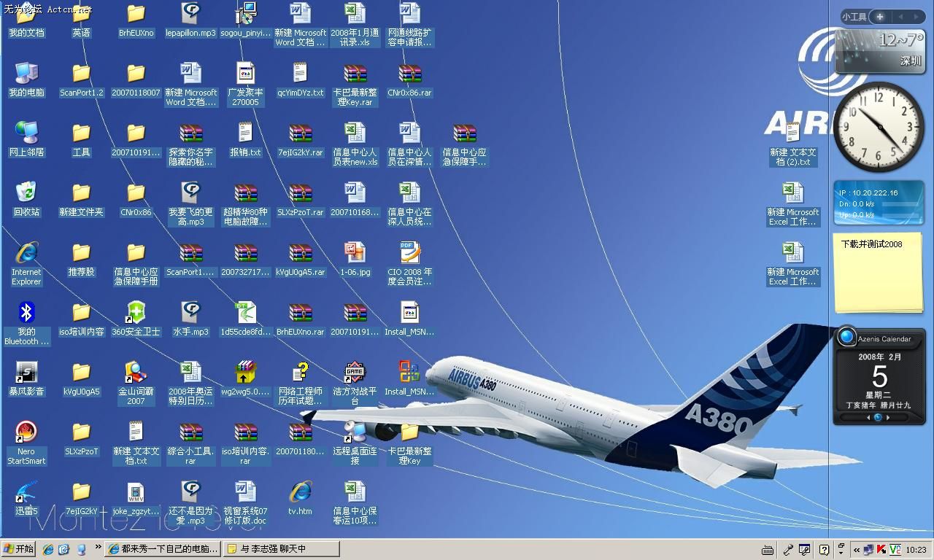The width and height of the screenshot is (934, 560).
Task: Open 浩方对战平台 game shortcut
Action: 355,384
